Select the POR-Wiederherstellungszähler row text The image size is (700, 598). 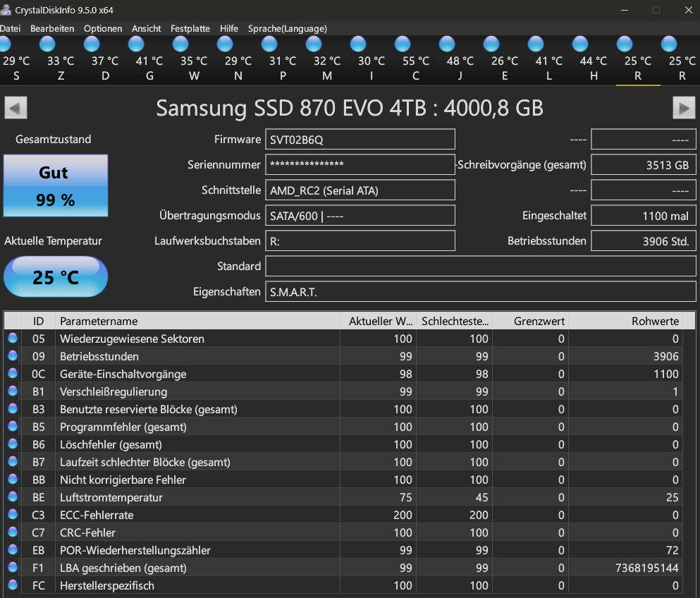[x=135, y=551]
